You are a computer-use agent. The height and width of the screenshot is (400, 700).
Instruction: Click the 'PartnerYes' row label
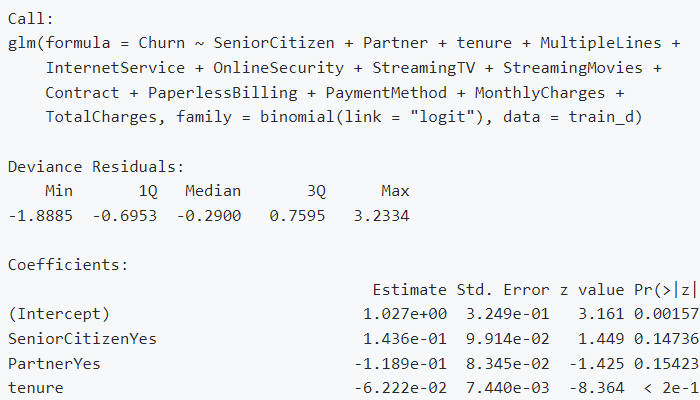pyautogui.click(x=54, y=364)
